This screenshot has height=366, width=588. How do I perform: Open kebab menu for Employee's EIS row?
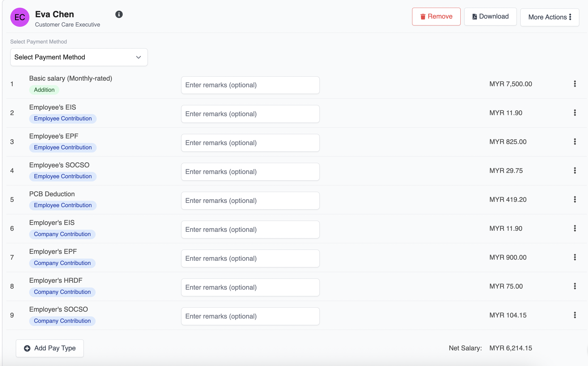point(575,113)
